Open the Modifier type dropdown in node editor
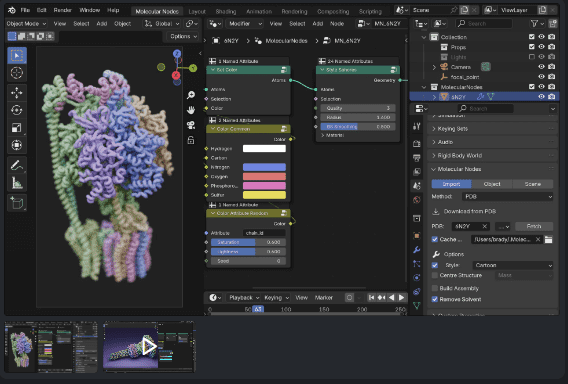Image resolution: width=568 pixels, height=384 pixels. pyautogui.click(x=245, y=24)
